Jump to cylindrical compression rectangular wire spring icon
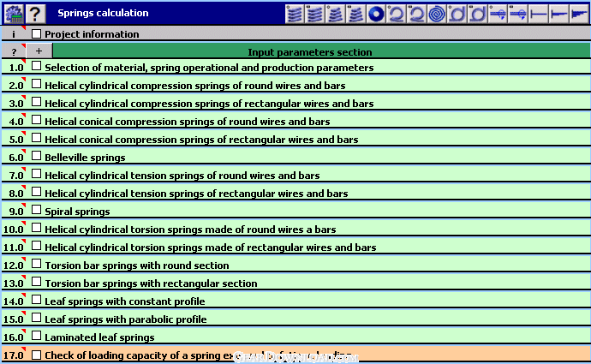 [315, 14]
